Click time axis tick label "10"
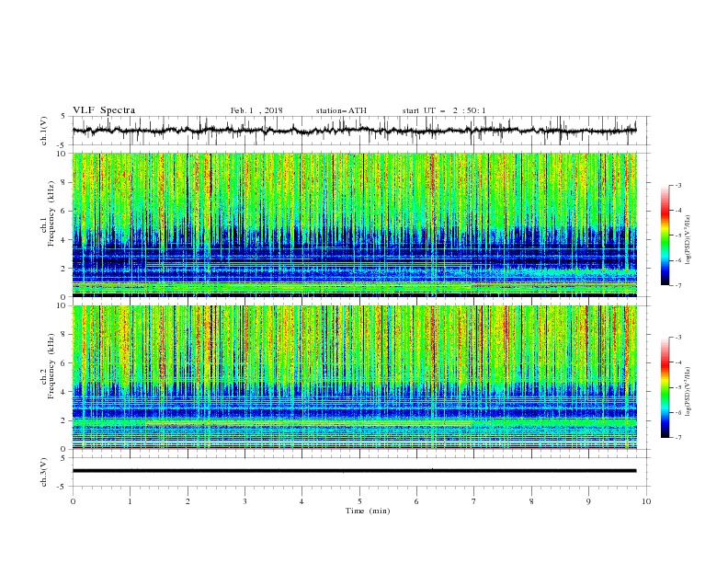The height and width of the screenshot is (563, 728). click(646, 501)
